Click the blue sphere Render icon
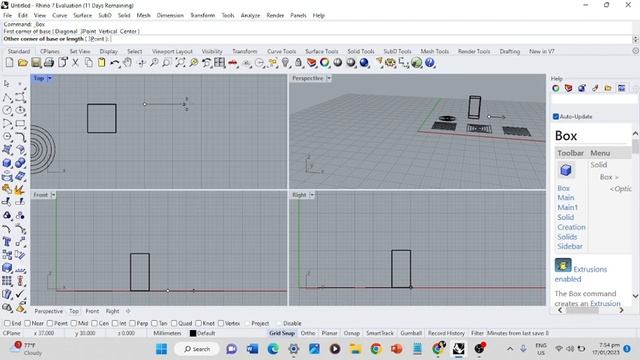Image resolution: width=640 pixels, height=360 pixels. 364,63
